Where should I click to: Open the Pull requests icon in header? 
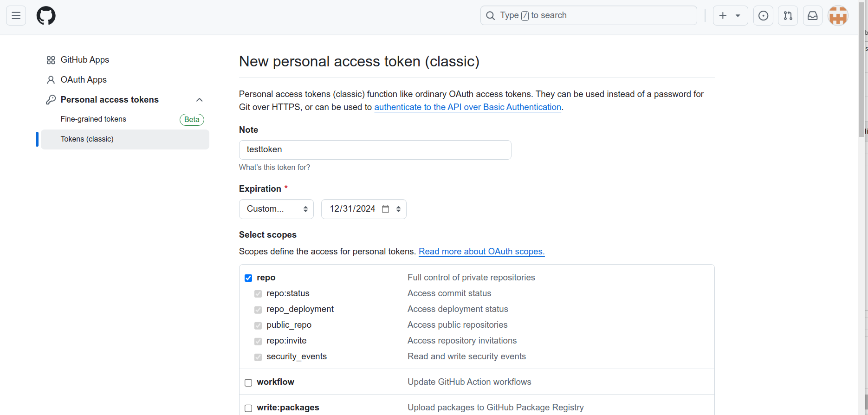coord(788,16)
